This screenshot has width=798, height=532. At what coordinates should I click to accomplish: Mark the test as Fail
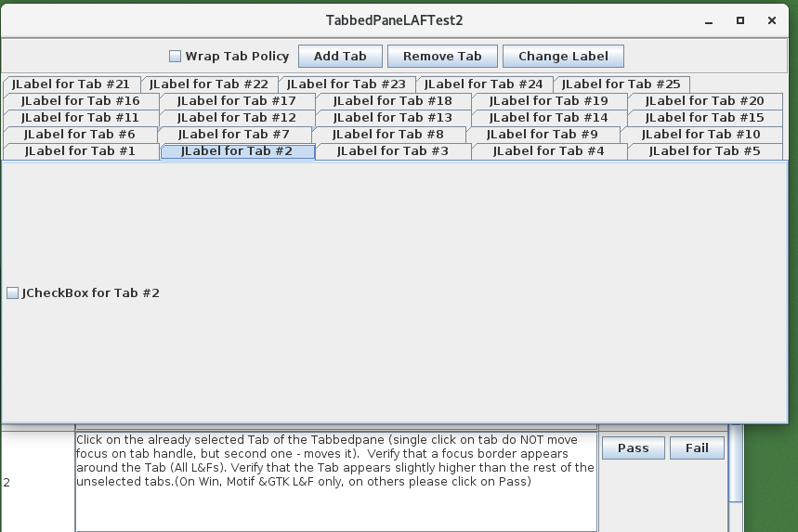click(697, 448)
